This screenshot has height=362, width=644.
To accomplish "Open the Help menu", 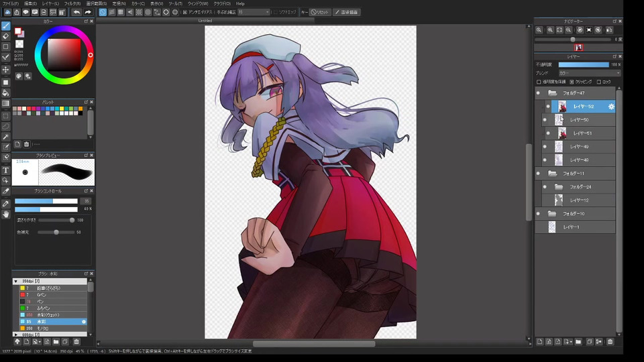I will [240, 3].
